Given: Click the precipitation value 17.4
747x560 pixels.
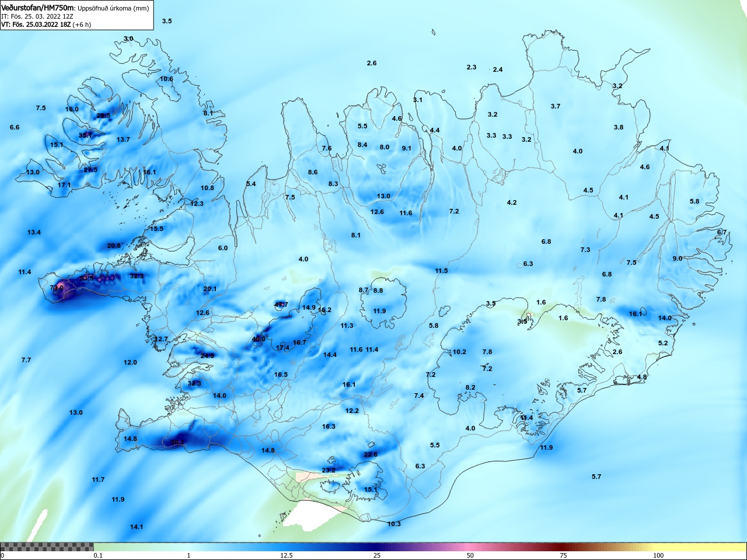Looking at the screenshot, I should tap(282, 348).
